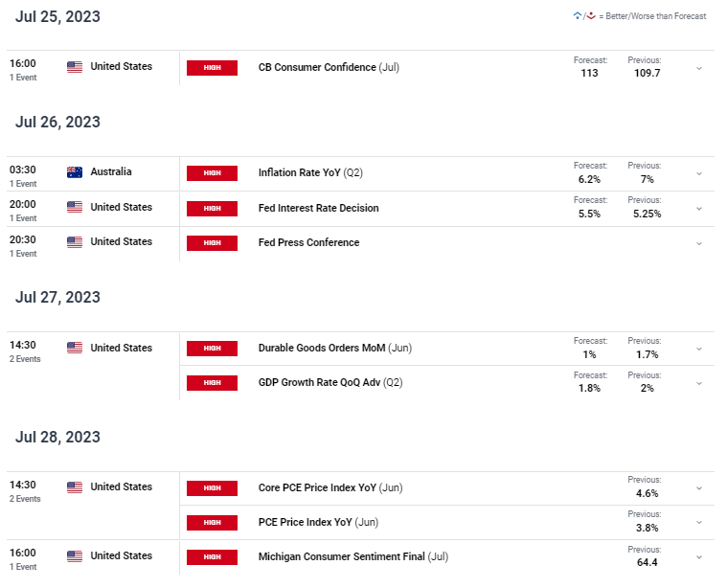Click the Jul 27, 2023 date heading
The image size is (727, 588).
(x=57, y=297)
